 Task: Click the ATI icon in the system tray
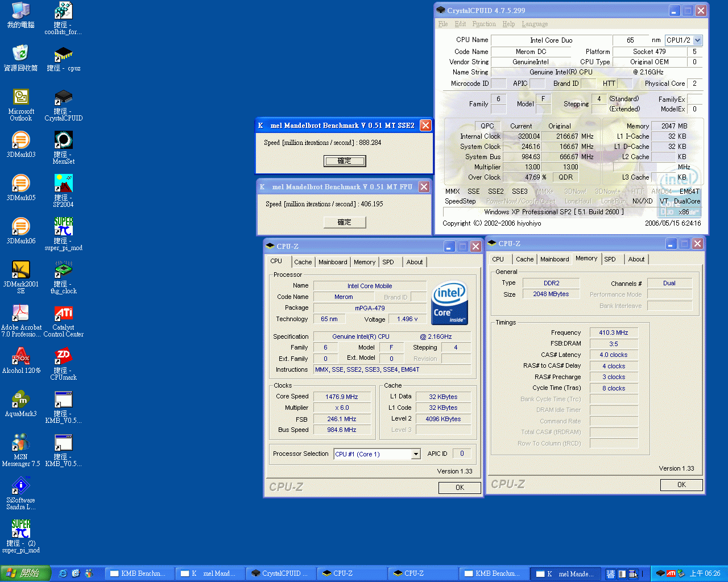[x=670, y=573]
